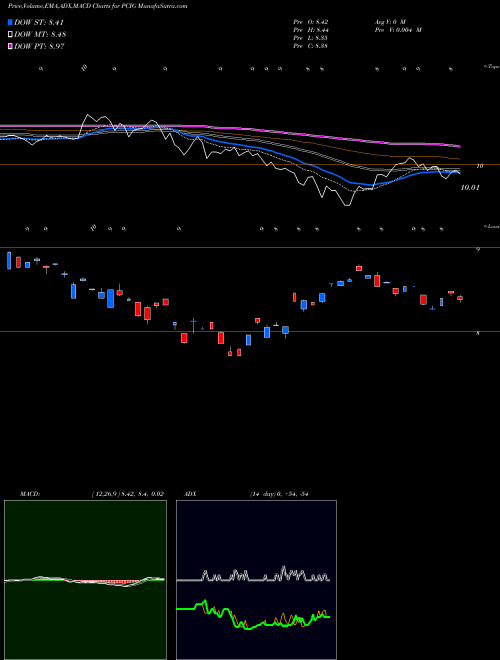Click the first blue candlestick at far left
This screenshot has width=500, height=660.
pos(9,261)
